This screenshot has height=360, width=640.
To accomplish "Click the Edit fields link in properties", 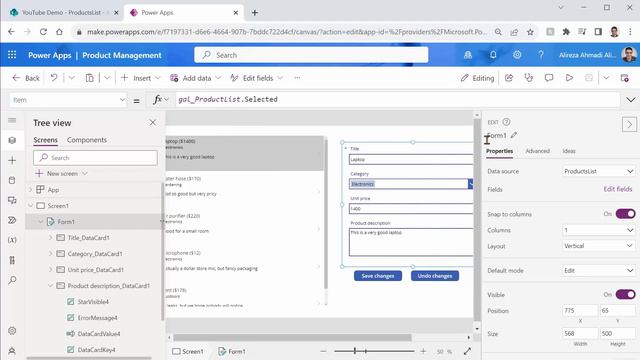I will click(x=618, y=189).
